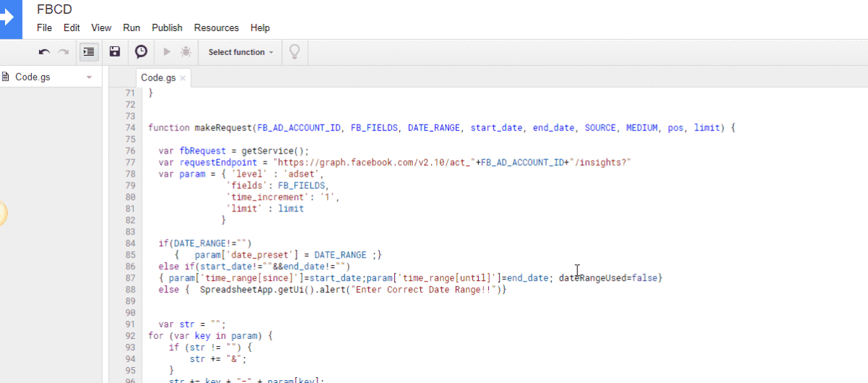Click the 'for (var key in param)' line

pyautogui.click(x=210, y=335)
